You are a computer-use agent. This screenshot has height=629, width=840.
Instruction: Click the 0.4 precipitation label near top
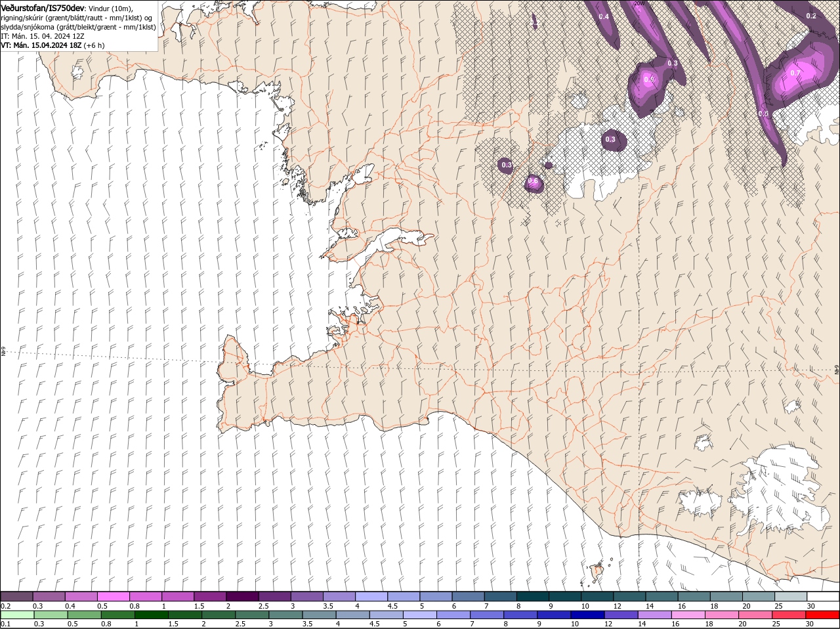tap(604, 16)
